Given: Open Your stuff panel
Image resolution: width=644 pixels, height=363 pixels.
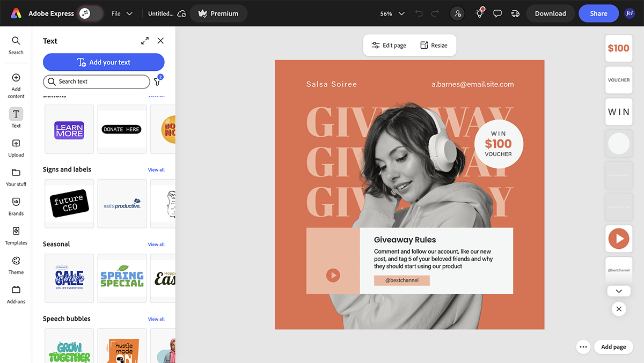Looking at the screenshot, I should (x=16, y=177).
